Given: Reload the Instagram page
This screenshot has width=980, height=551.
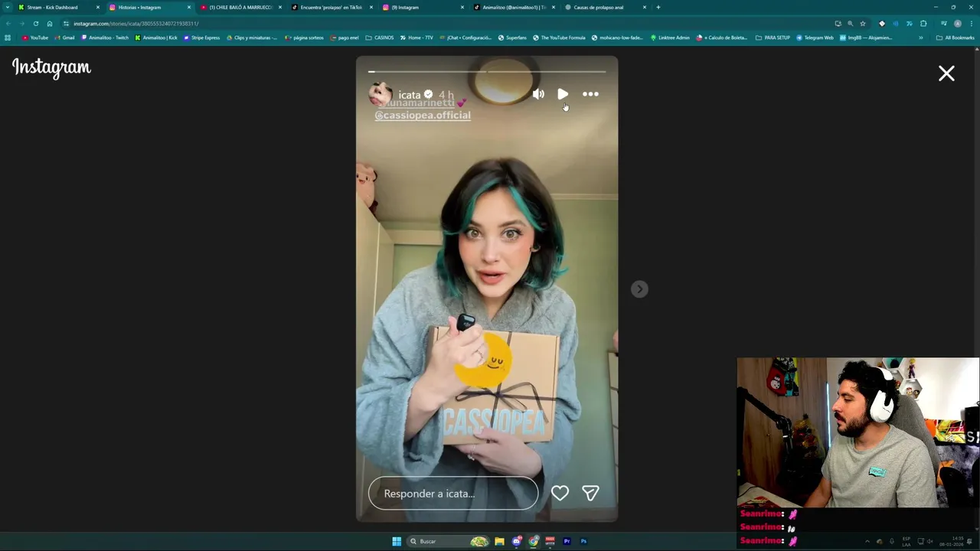Looking at the screenshot, I should coord(35,24).
